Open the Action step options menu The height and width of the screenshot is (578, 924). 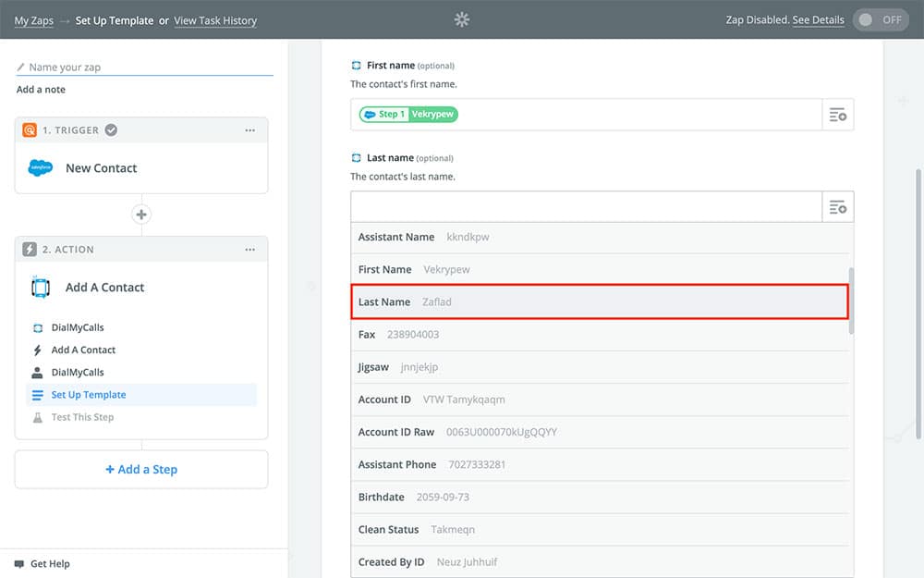(x=250, y=250)
